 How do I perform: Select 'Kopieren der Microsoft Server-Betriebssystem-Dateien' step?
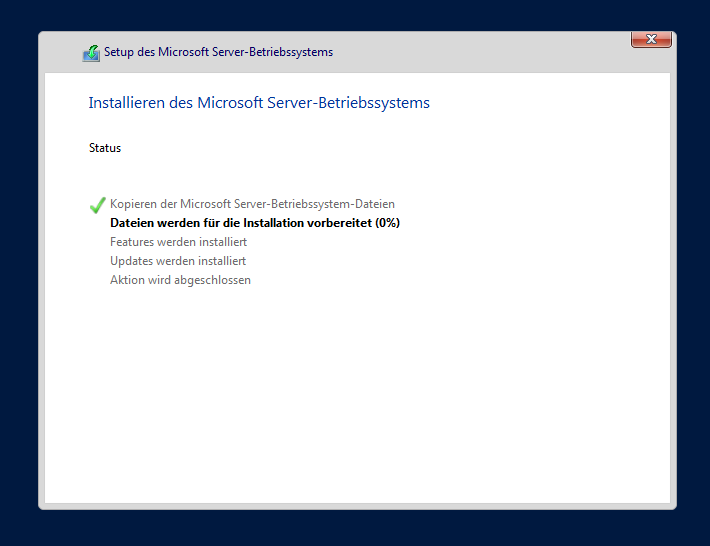pos(252,204)
